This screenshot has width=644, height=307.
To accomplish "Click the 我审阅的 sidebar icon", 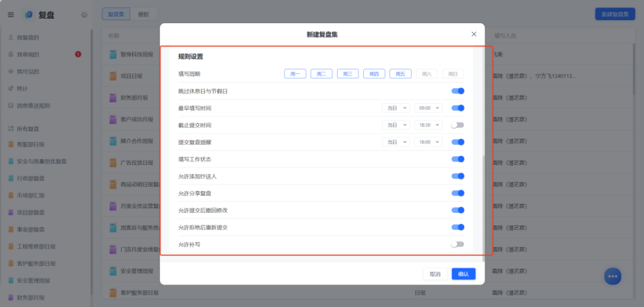I will pos(10,55).
